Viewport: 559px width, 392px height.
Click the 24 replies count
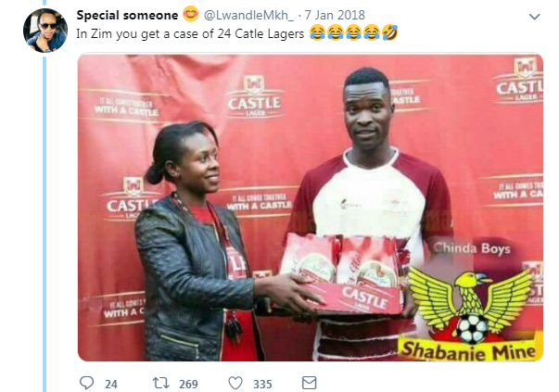(x=111, y=384)
